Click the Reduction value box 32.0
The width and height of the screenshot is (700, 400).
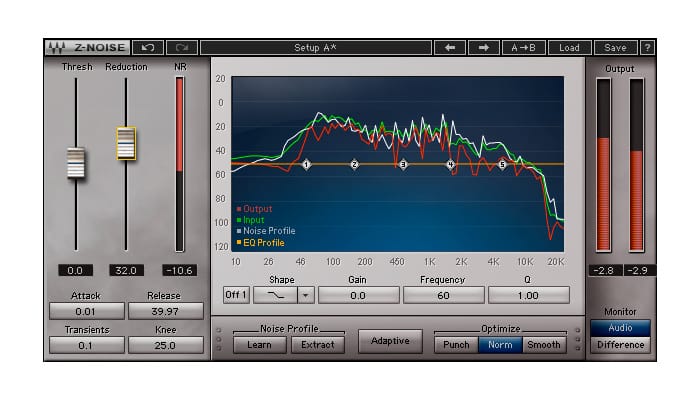coord(126,270)
